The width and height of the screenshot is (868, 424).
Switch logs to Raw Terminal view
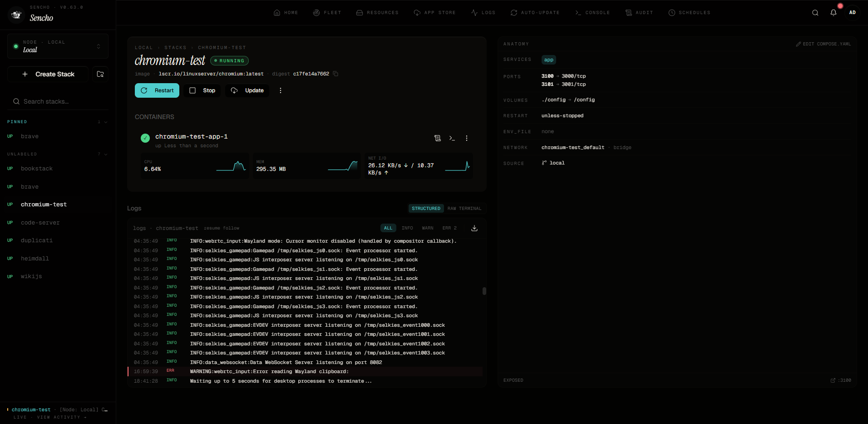click(464, 209)
